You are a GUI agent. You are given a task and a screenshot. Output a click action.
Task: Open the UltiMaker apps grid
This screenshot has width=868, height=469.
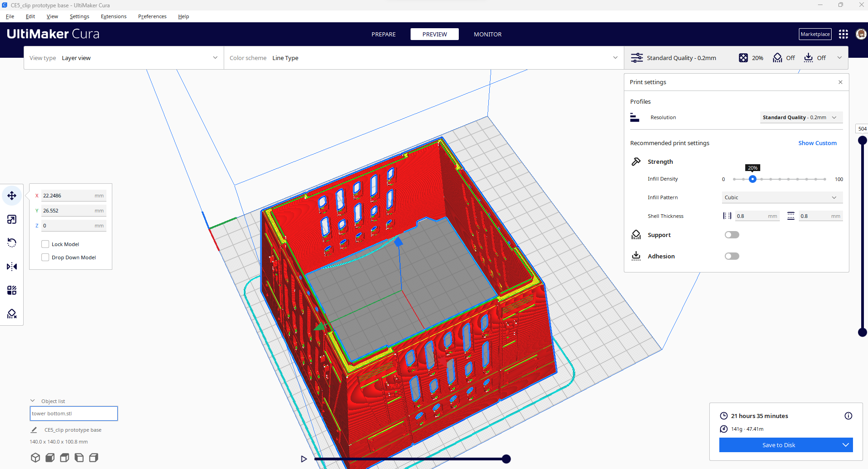[843, 34]
